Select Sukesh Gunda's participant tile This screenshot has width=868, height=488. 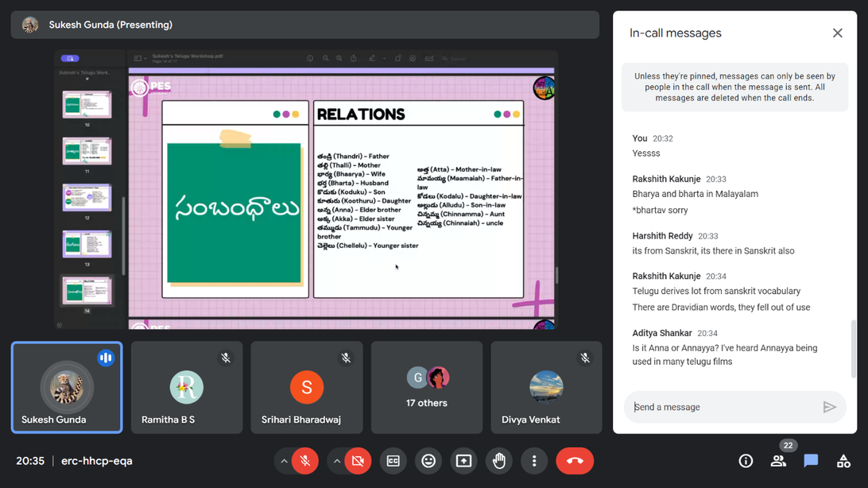pyautogui.click(x=67, y=388)
